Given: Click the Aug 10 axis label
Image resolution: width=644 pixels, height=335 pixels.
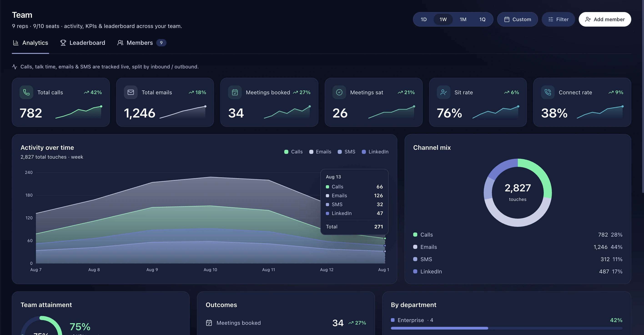Looking at the screenshot, I should [x=210, y=270].
